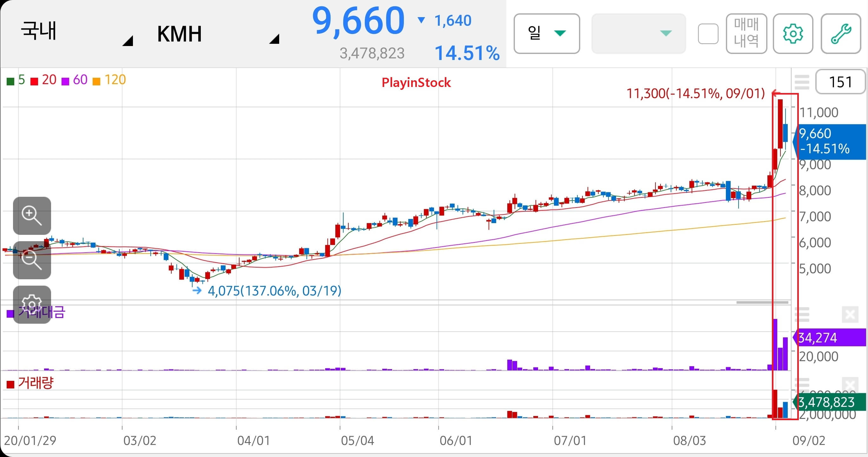Click the high-point label 11,300(-14.51%, 09/01)
The height and width of the screenshot is (457, 868).
[x=695, y=93]
